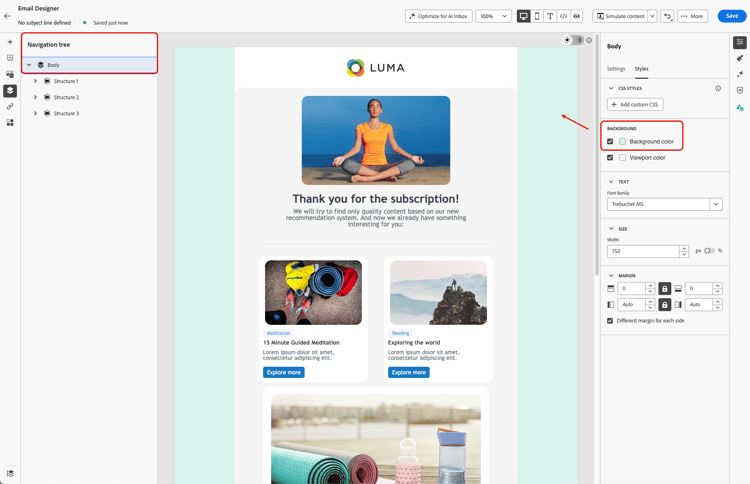Click the Width input field
750x484 pixels.
coord(643,252)
